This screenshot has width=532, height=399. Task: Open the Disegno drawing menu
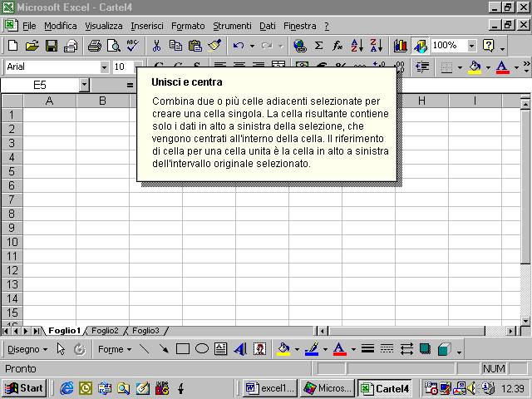point(27,349)
